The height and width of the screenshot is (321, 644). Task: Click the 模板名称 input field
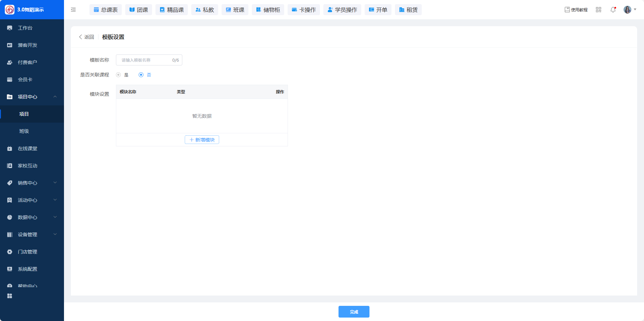click(145, 60)
